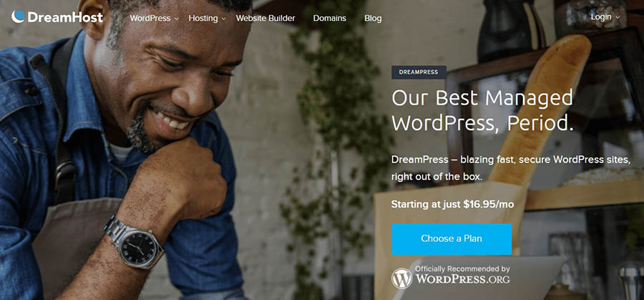Click the DREAMPRESS badge label

(419, 72)
